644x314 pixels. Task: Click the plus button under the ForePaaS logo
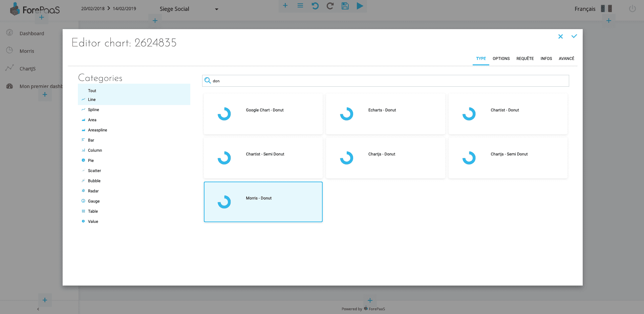point(42,17)
